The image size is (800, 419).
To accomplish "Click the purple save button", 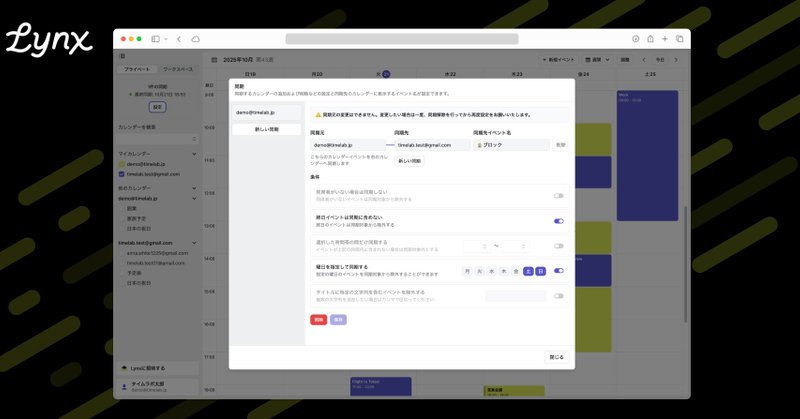I will click(x=338, y=319).
